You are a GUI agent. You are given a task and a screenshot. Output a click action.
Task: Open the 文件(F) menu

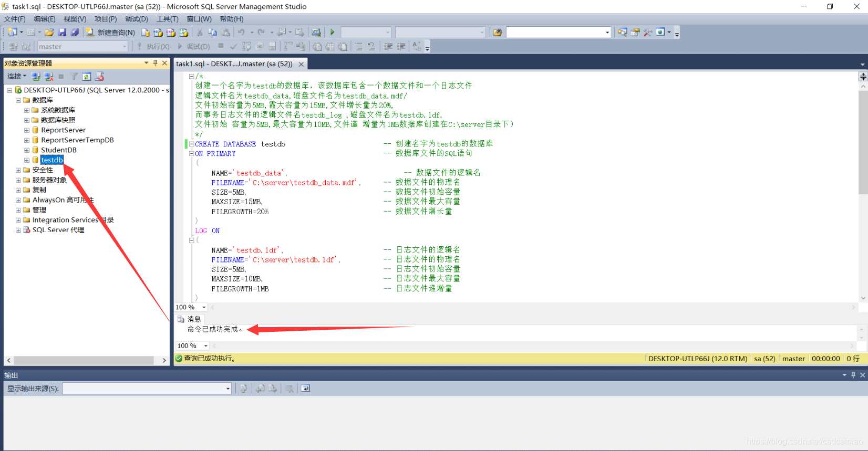coord(15,19)
